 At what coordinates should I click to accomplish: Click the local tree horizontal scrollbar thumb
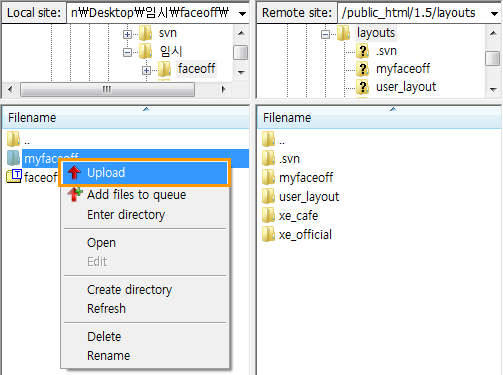[107, 89]
